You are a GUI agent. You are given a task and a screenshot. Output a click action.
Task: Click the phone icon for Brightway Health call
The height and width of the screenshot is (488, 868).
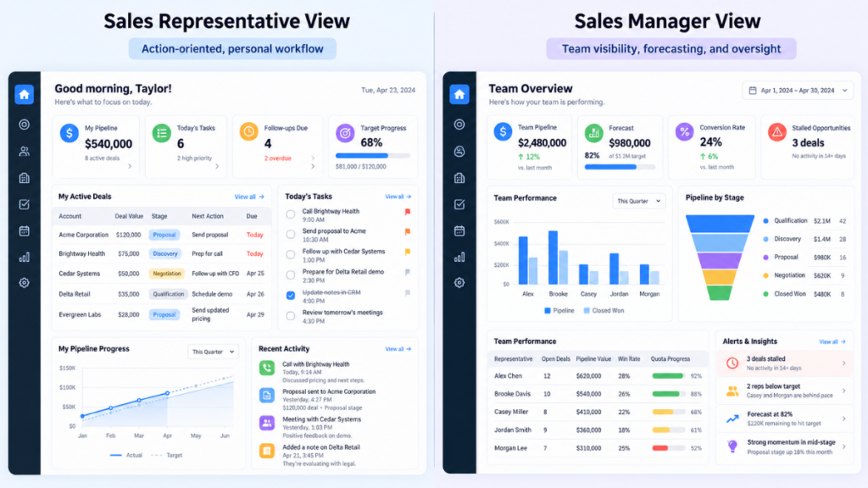(x=267, y=368)
